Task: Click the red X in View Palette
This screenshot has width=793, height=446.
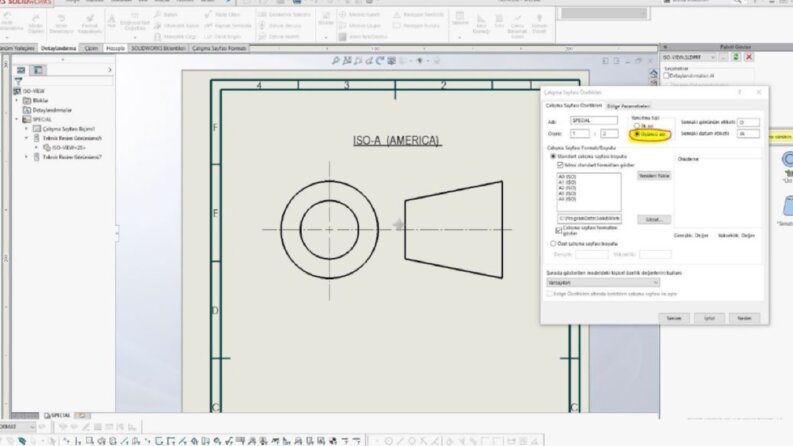Action: click(x=749, y=57)
